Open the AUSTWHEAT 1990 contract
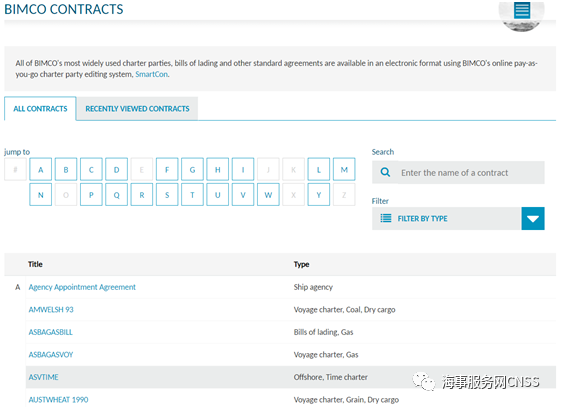Viewport: 565px width, 419px height. pyautogui.click(x=58, y=400)
